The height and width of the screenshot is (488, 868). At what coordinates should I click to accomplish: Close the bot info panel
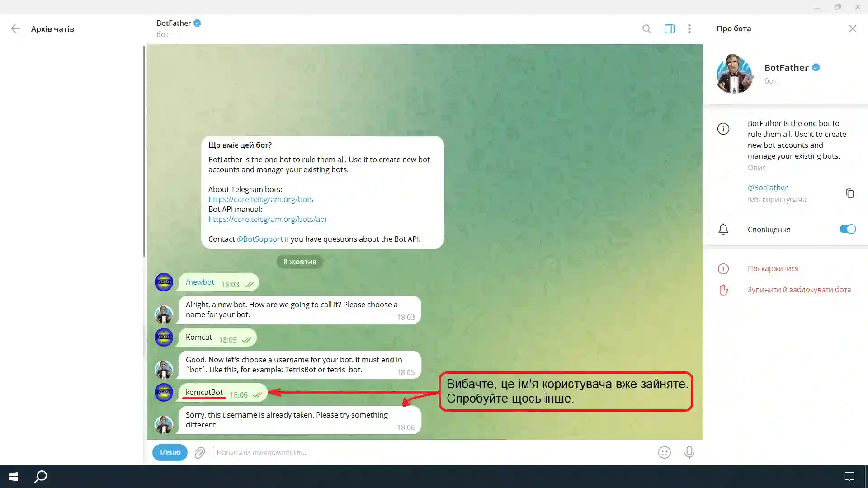click(x=852, y=29)
